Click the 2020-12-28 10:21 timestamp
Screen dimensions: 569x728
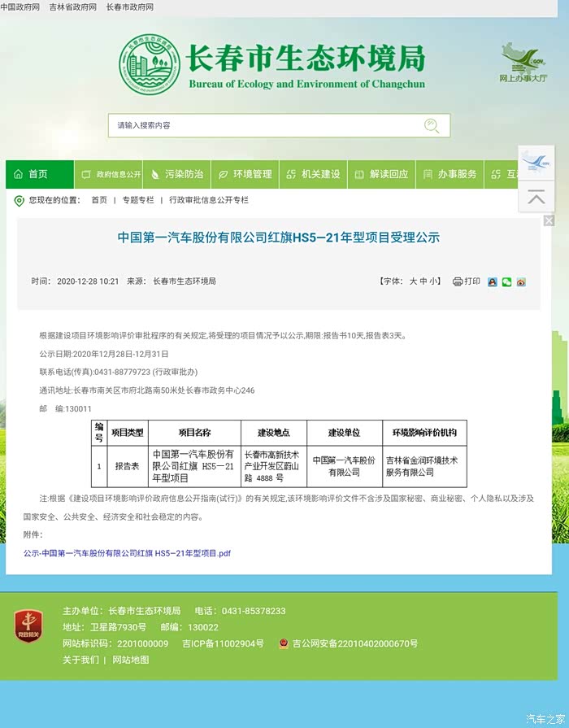[88, 281]
